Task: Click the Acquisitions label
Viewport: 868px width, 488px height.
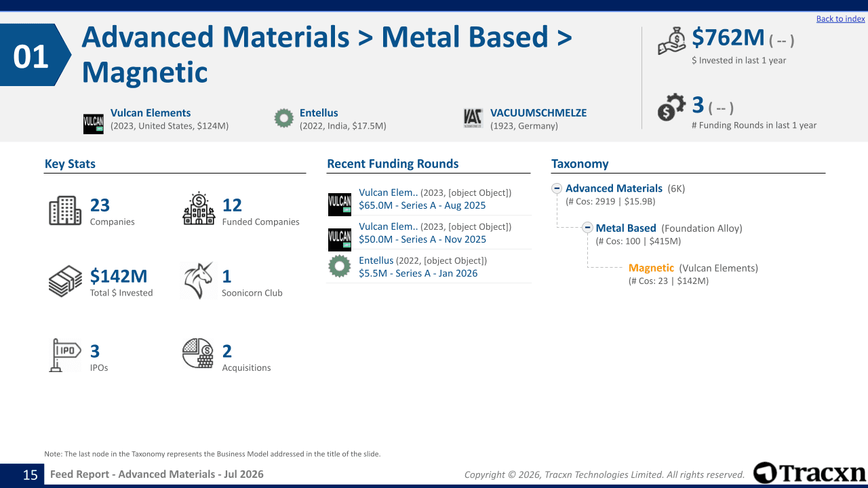Action: 246,367
